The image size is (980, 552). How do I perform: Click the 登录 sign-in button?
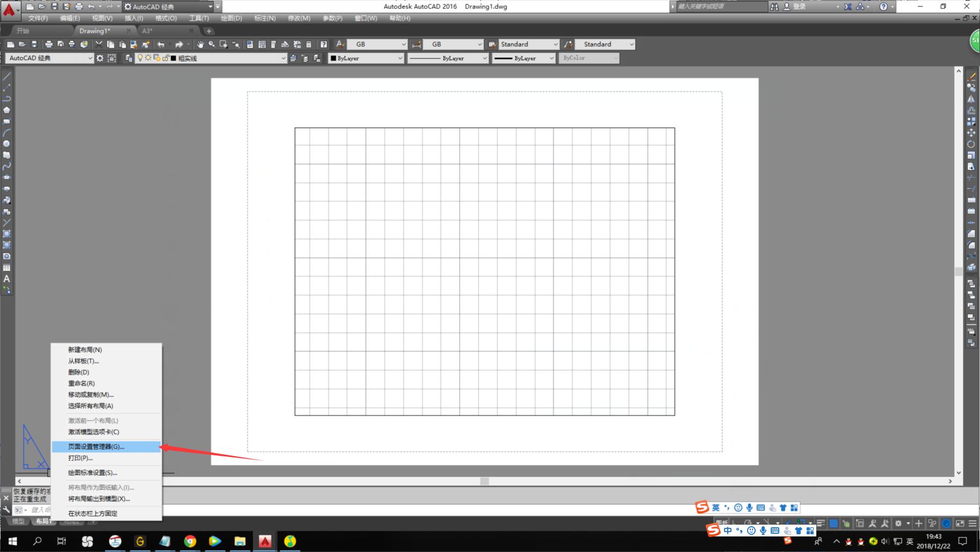pos(794,6)
